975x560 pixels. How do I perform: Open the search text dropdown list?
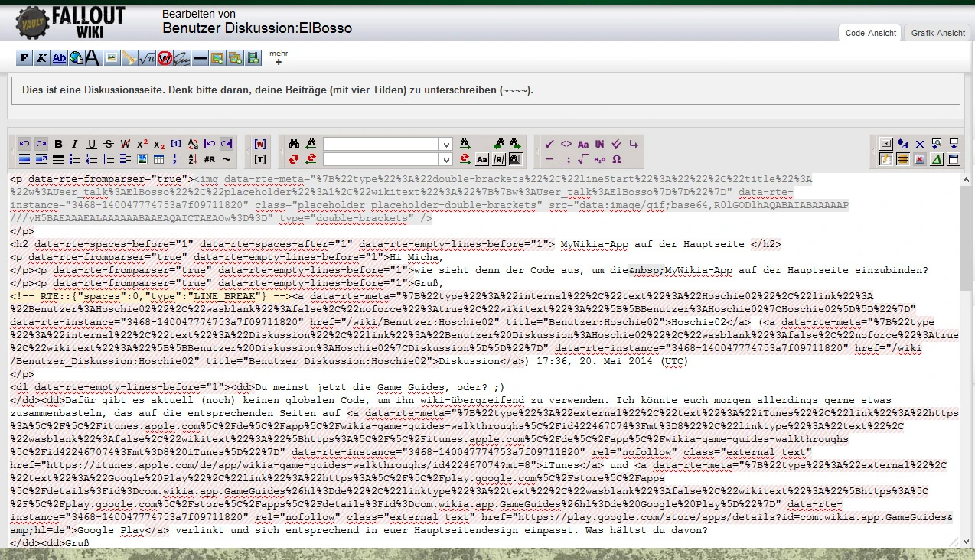coord(446,144)
